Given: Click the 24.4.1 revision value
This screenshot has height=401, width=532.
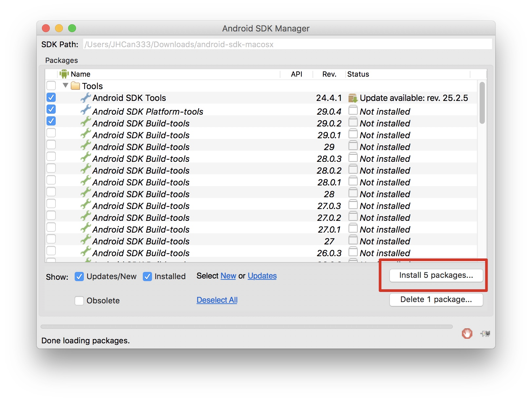Looking at the screenshot, I should click(329, 98).
